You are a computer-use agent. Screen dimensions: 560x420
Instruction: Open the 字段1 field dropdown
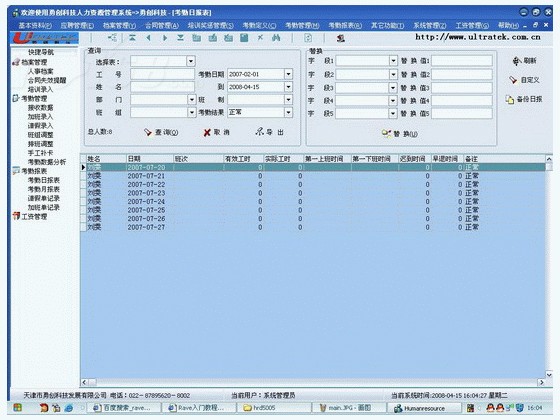tap(393, 61)
